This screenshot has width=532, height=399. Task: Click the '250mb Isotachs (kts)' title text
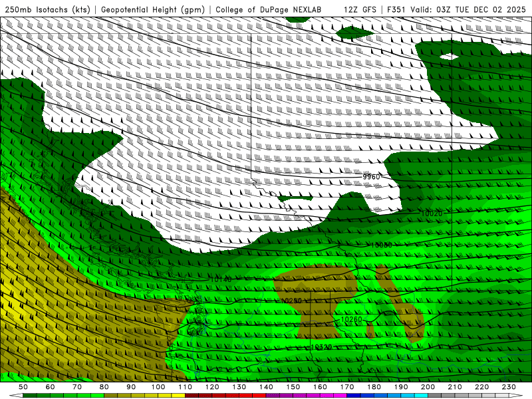(47, 9)
